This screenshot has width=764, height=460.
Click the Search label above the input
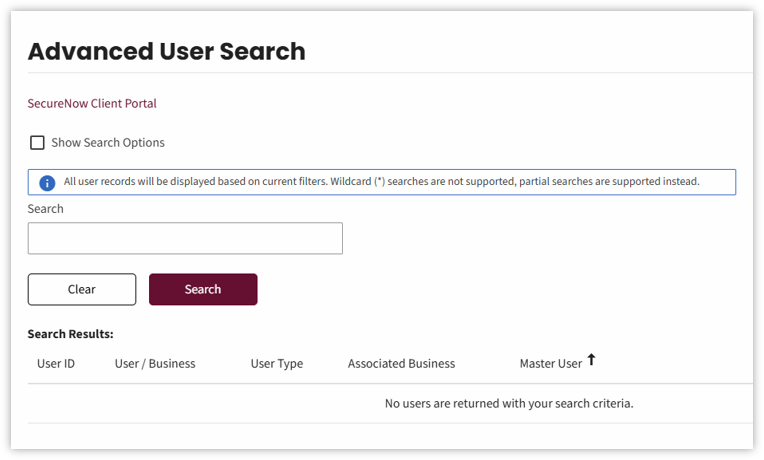[45, 209]
